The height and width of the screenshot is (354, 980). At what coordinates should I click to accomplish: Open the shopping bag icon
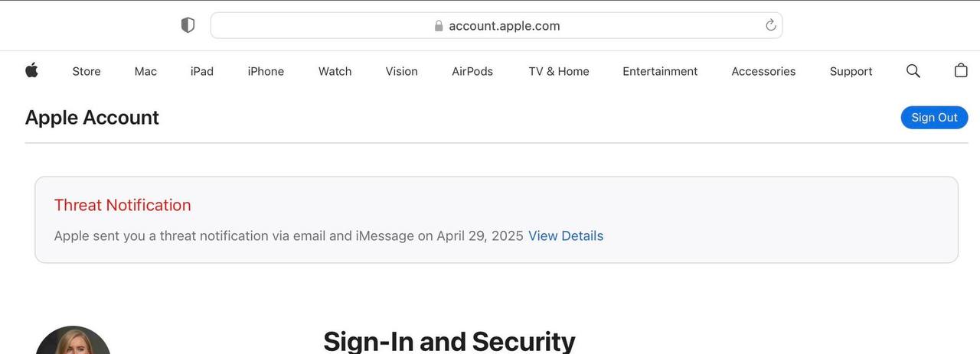tap(961, 71)
